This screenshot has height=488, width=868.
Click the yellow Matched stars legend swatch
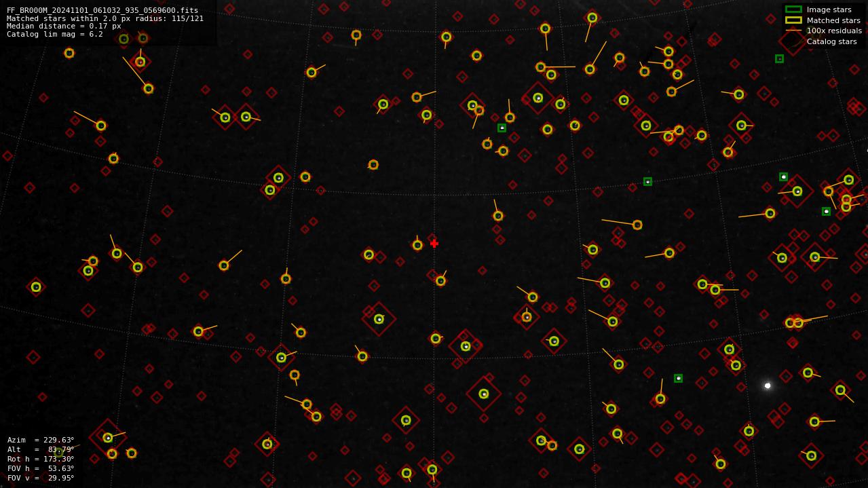(793, 20)
